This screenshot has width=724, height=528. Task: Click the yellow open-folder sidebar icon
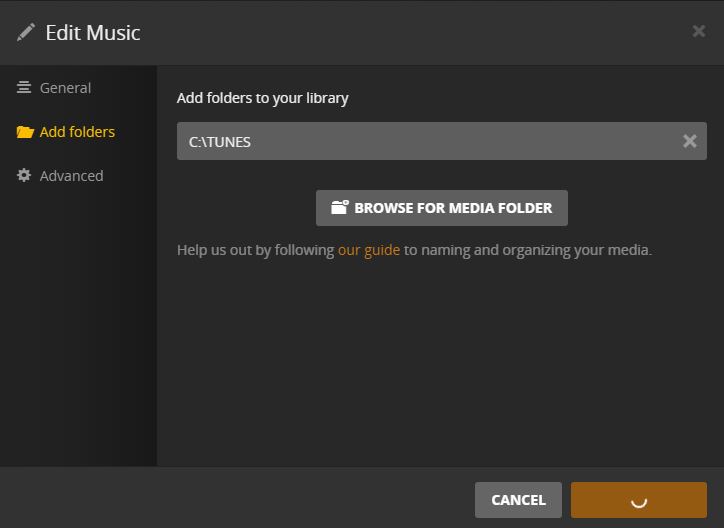pos(25,132)
